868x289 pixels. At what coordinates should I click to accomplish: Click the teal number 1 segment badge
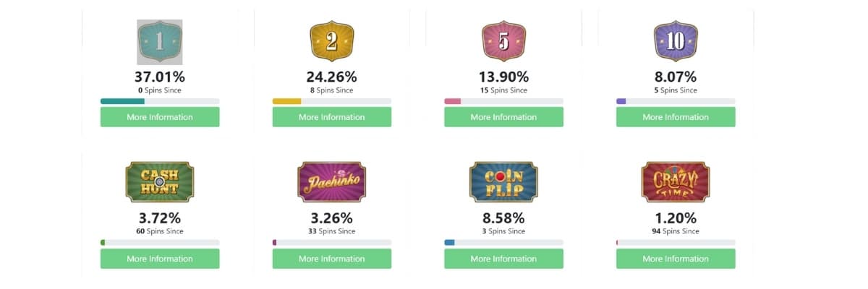coord(159,42)
